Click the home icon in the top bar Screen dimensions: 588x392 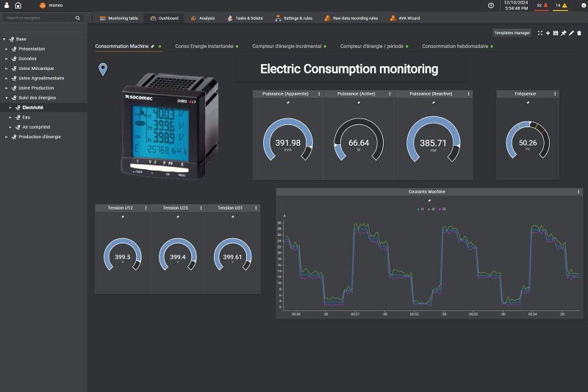18,5
